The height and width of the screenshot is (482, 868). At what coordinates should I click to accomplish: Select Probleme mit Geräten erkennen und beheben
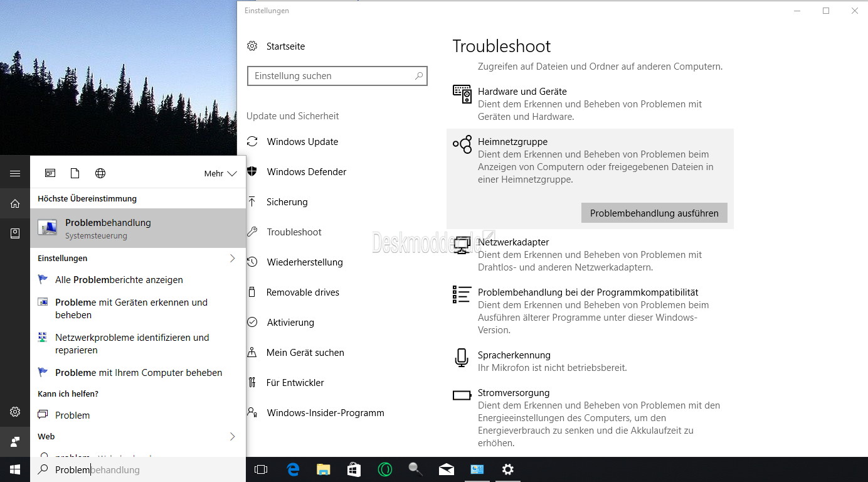[138, 309]
